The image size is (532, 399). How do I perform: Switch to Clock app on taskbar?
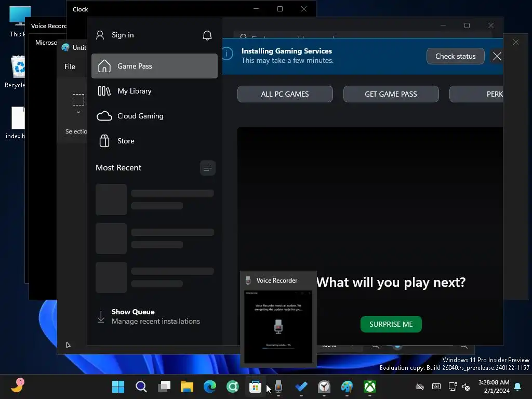click(x=324, y=387)
